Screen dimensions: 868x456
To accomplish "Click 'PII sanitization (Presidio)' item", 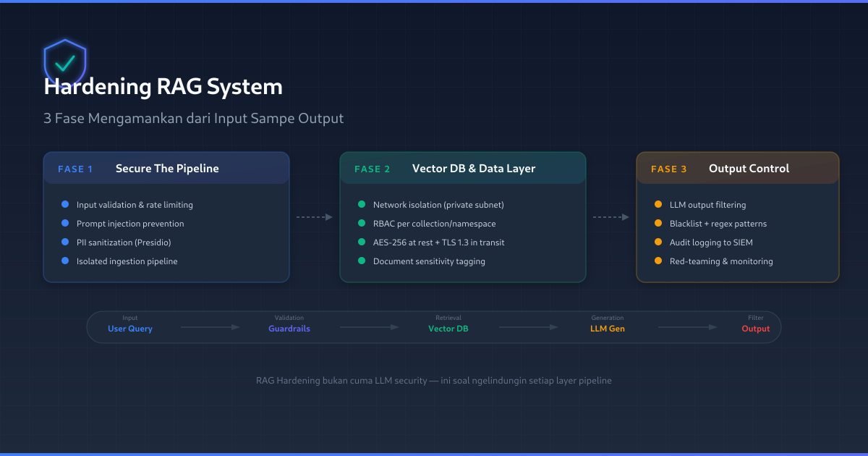I will pos(124,242).
